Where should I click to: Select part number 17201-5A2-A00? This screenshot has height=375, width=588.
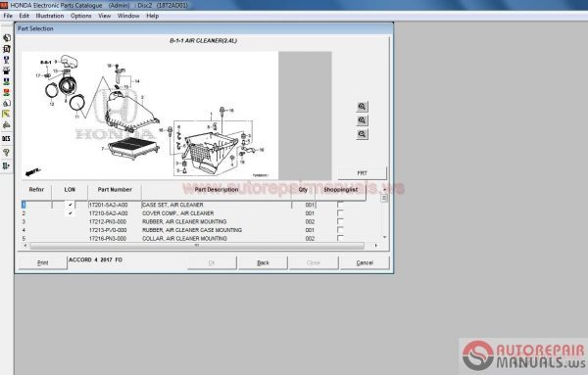coord(109,205)
